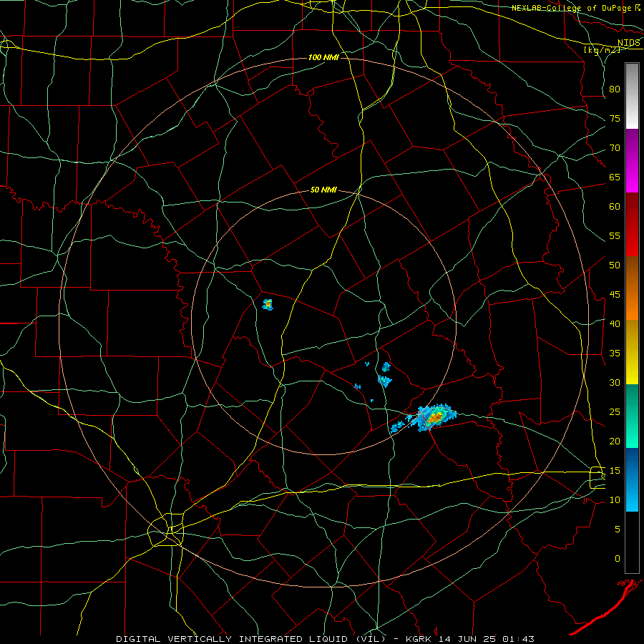Select the magenta-purple color bar segment
Screen dimensions: 644x644
click(x=632, y=161)
